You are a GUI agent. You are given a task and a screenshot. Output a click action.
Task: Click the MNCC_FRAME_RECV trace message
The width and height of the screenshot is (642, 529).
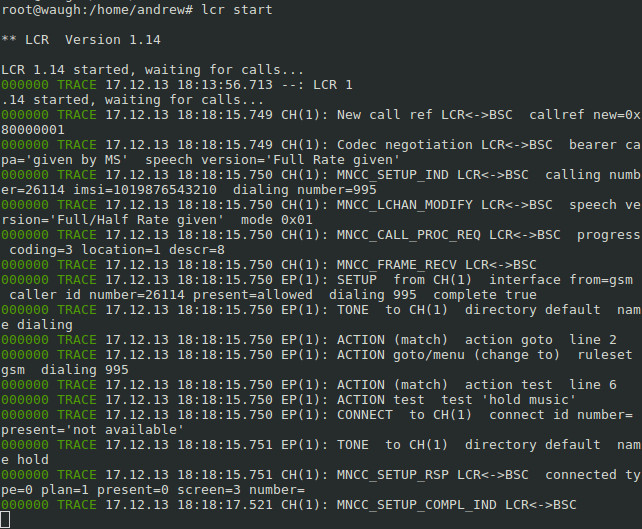coord(396,265)
